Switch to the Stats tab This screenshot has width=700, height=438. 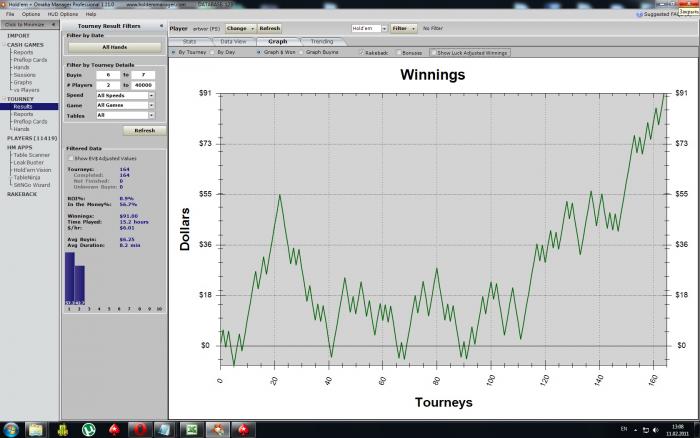190,42
